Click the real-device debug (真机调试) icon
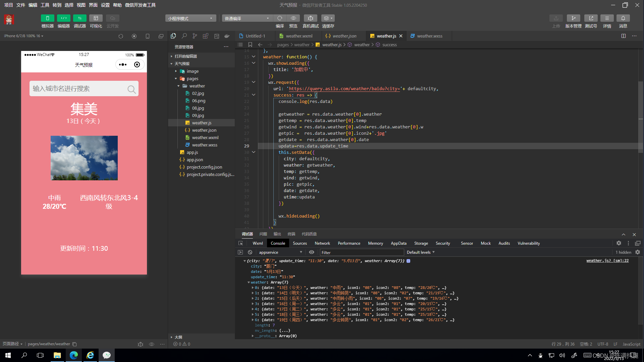The image size is (644, 362). [310, 18]
